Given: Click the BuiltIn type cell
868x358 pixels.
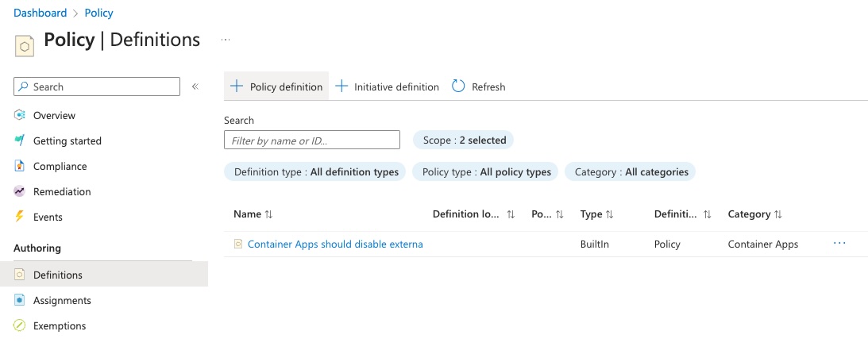Looking at the screenshot, I should pos(595,244).
